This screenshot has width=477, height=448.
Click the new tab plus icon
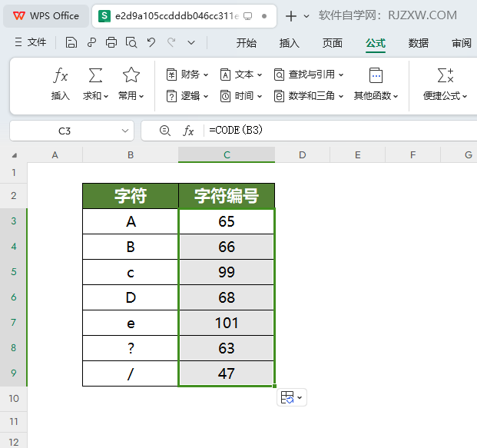(291, 16)
